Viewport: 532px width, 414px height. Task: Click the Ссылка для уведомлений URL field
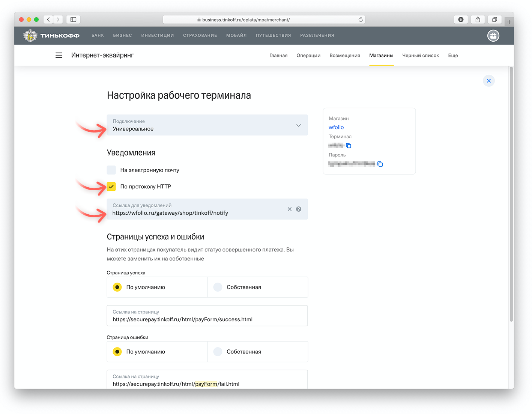coord(207,209)
